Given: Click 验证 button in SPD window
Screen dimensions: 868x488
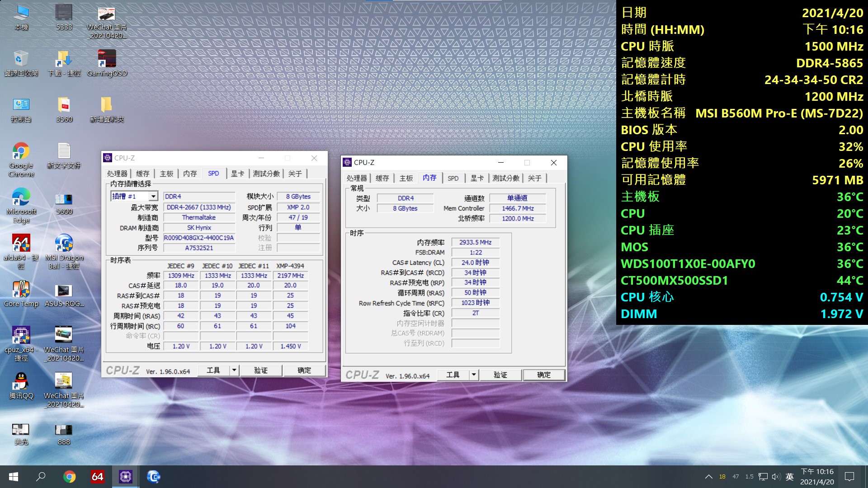Looking at the screenshot, I should click(x=261, y=370).
